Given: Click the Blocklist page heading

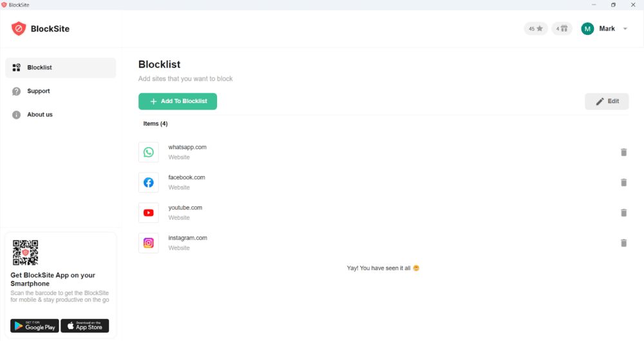Looking at the screenshot, I should click(159, 64).
